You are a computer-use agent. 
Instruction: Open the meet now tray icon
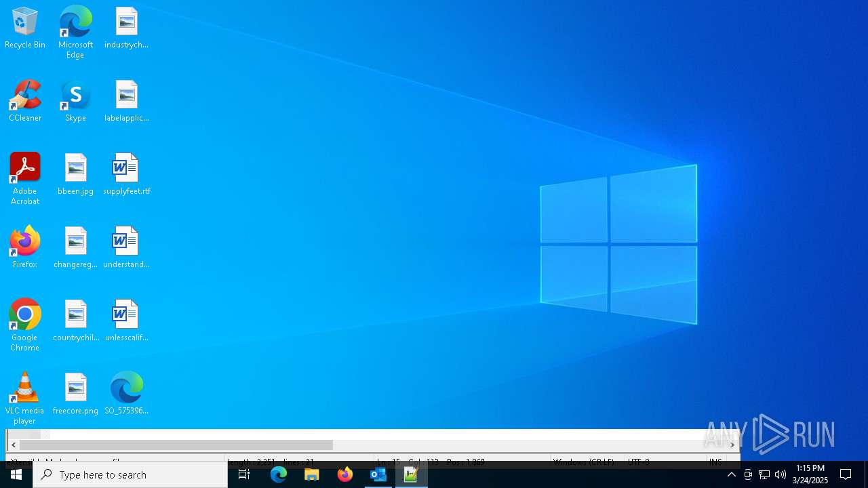coord(748,474)
